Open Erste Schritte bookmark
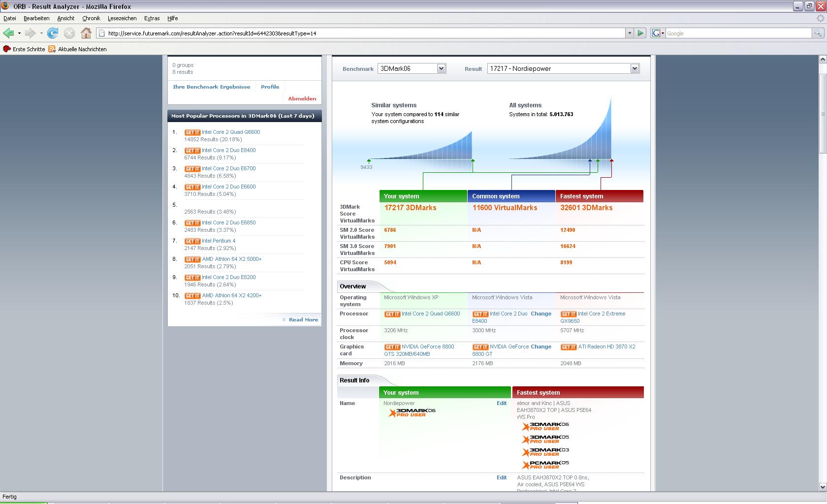The width and height of the screenshot is (827, 504). coord(24,49)
